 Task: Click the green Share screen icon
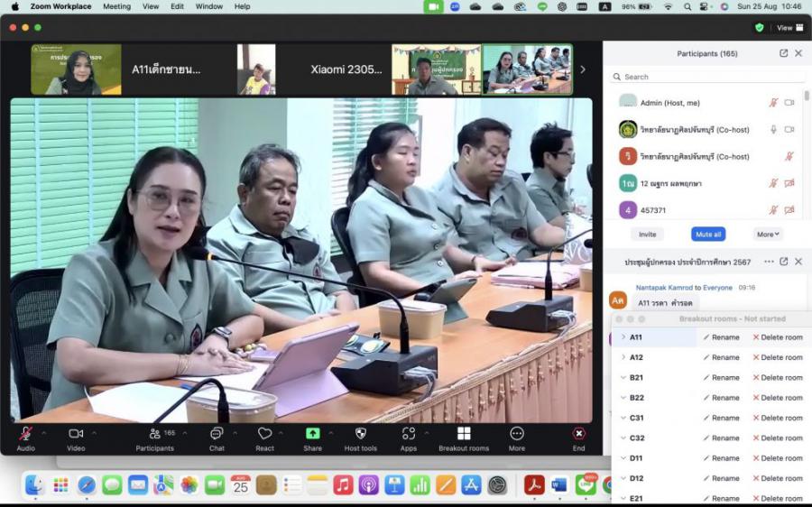(x=312, y=434)
